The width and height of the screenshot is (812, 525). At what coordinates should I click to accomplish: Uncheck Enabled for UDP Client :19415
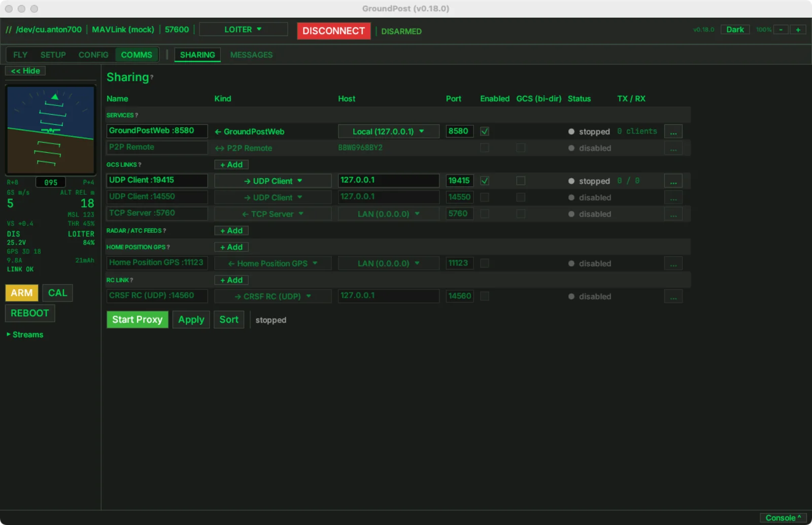[x=485, y=181]
